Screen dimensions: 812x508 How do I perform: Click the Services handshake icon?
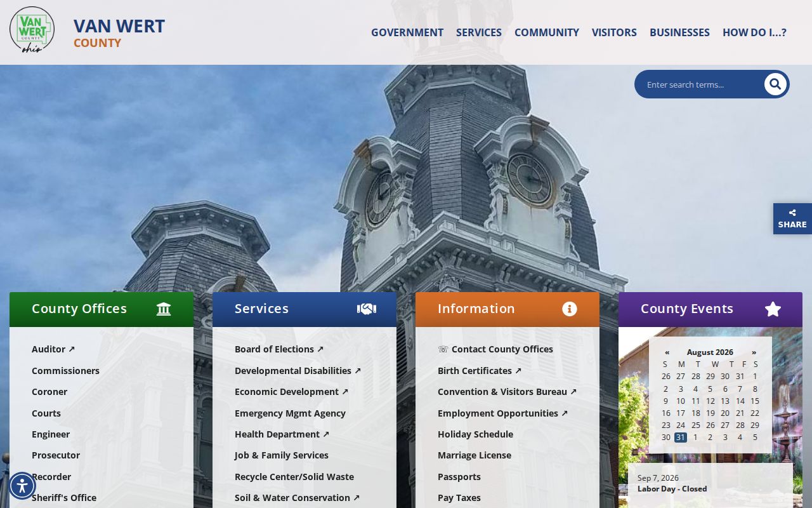tap(366, 309)
